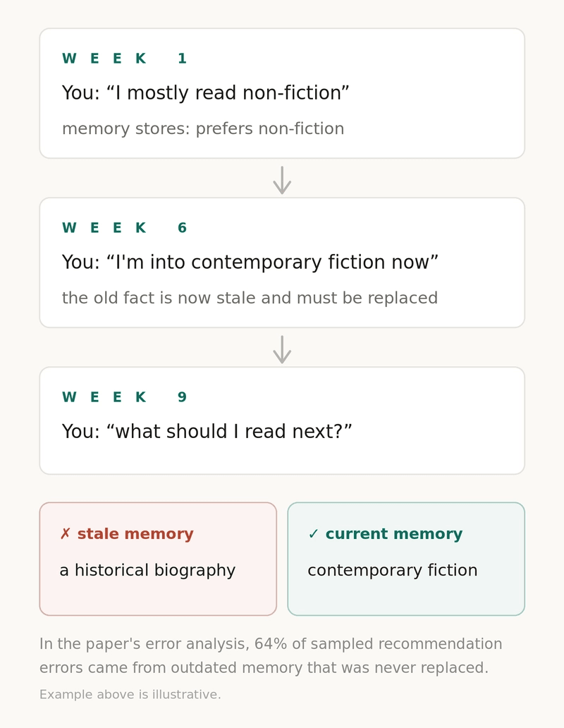The height and width of the screenshot is (728, 564).
Task: Select the WEEK 1 heading label
Action: [x=124, y=59]
